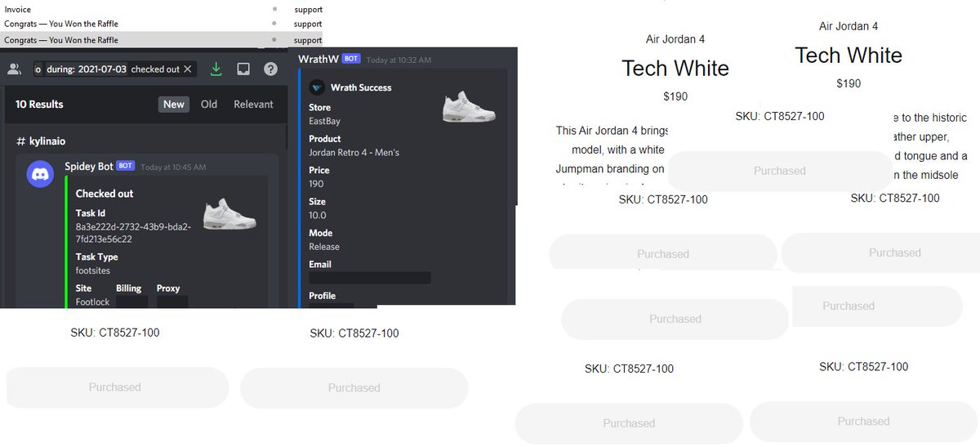
Task: Click the $190 price under left Tech White
Action: pyautogui.click(x=675, y=96)
